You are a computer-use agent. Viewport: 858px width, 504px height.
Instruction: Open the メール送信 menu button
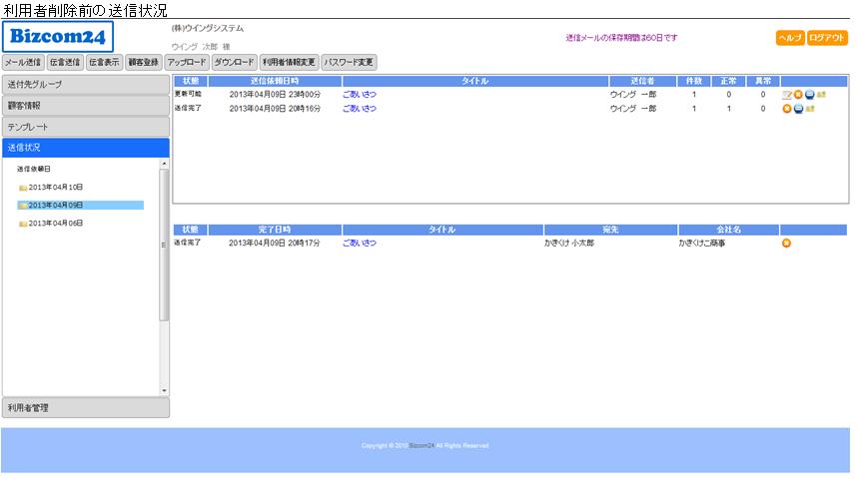click(23, 62)
